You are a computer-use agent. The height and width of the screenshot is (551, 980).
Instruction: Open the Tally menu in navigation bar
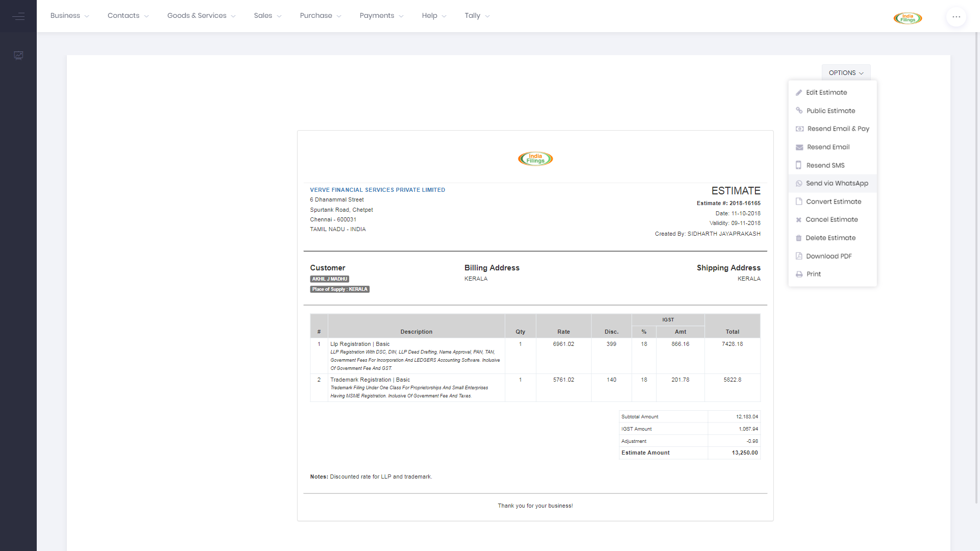pos(477,16)
